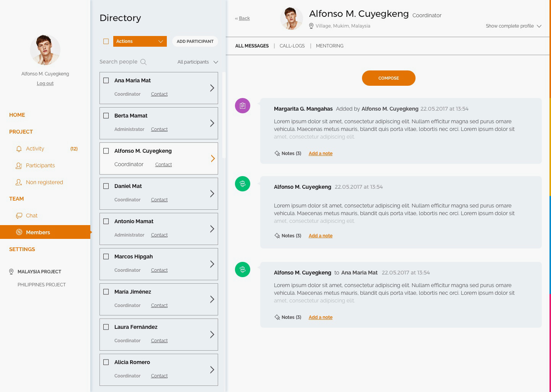This screenshot has height=392, width=551.
Task: Switch to the Mentoring tab
Action: [329, 46]
